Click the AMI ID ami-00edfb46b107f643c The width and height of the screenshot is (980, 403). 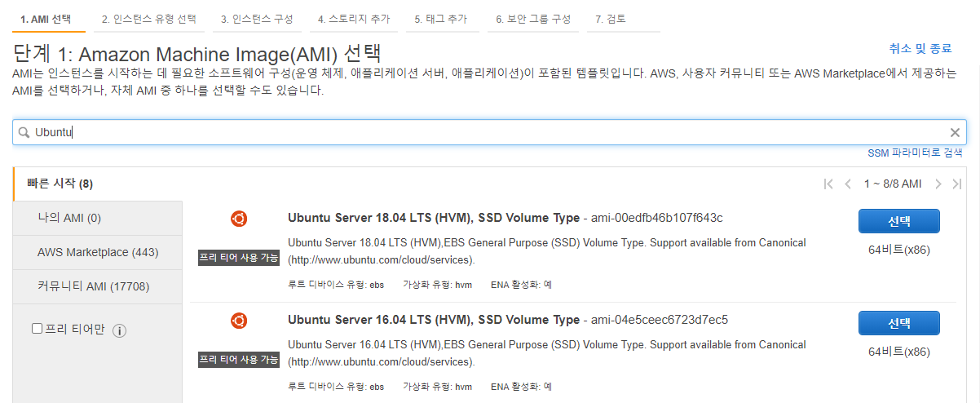click(656, 218)
